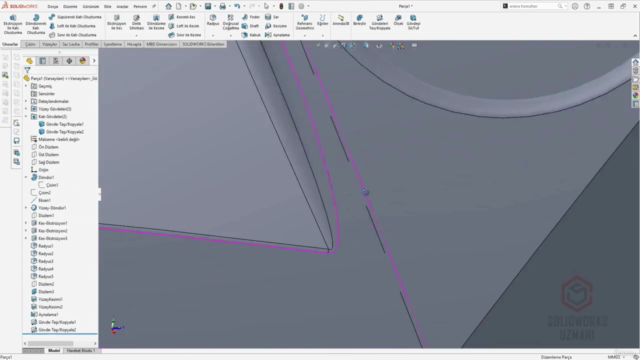Collapse the CommandManager ribbon arrow
This screenshot has width=640, height=360.
coord(635,36)
